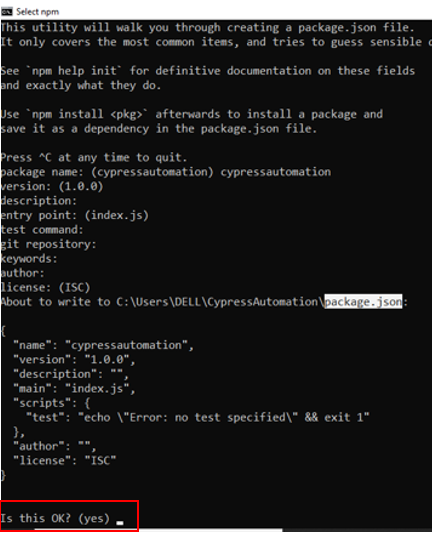Click the "entry point: (index.js)" prompt line

(75, 215)
